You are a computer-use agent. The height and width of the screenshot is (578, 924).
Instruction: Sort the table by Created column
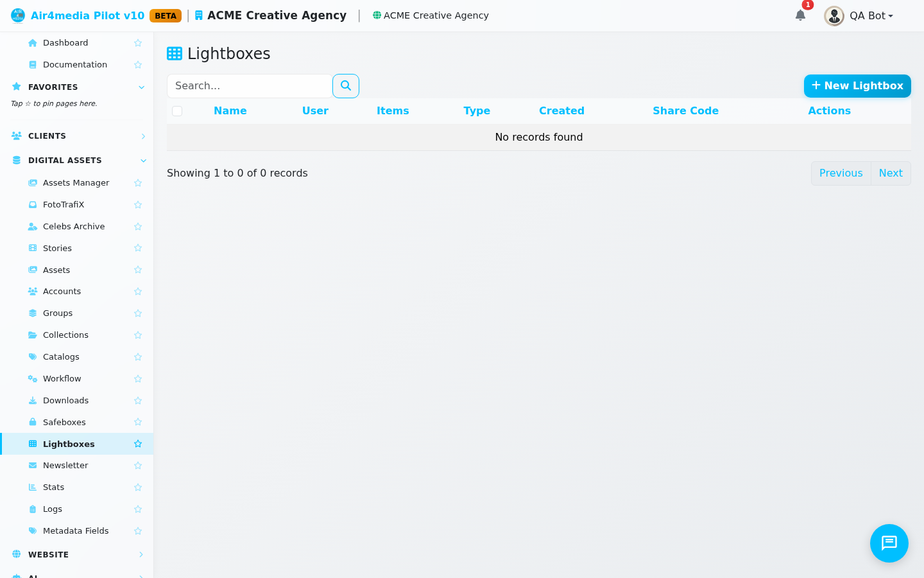coord(561,111)
